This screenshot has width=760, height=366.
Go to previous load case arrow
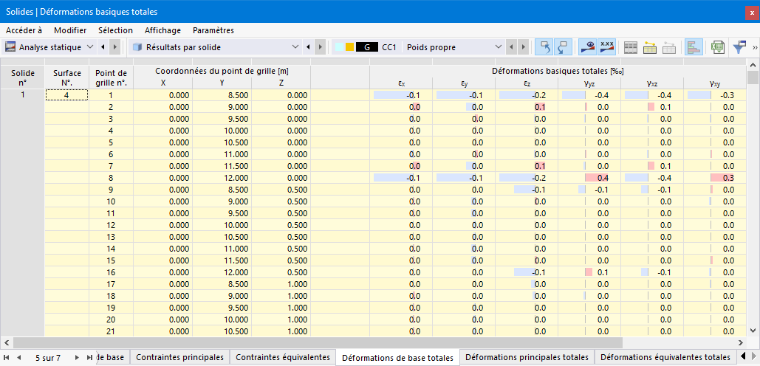click(x=511, y=48)
